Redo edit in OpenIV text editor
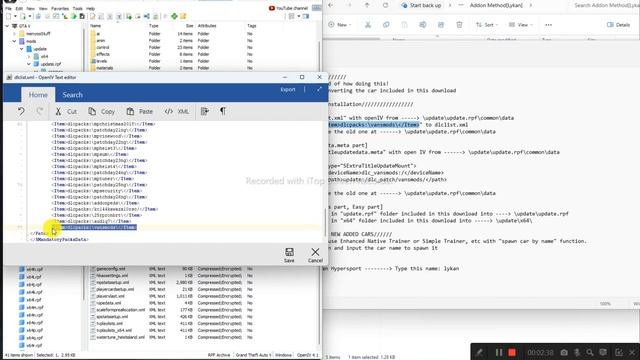Screen dimensions: 640x360 point(40,111)
